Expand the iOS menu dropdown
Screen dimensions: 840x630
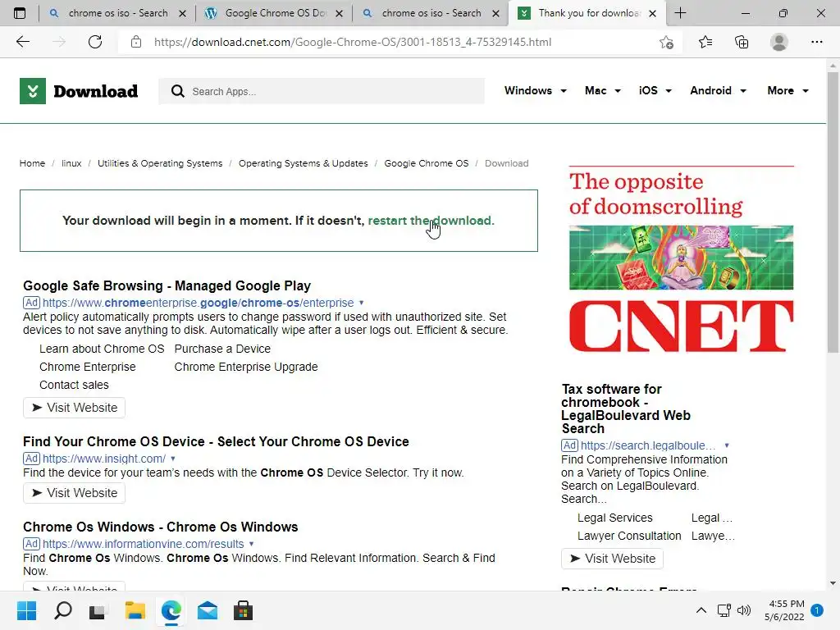655,90
